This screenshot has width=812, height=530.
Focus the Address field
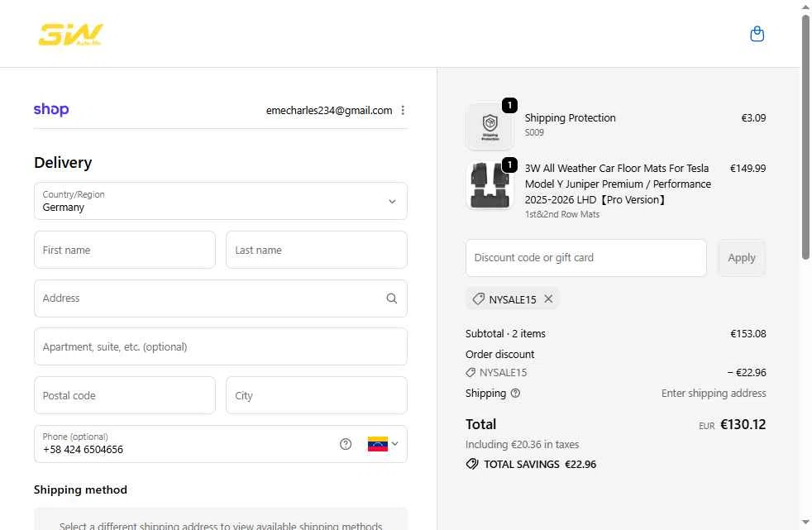(x=221, y=298)
